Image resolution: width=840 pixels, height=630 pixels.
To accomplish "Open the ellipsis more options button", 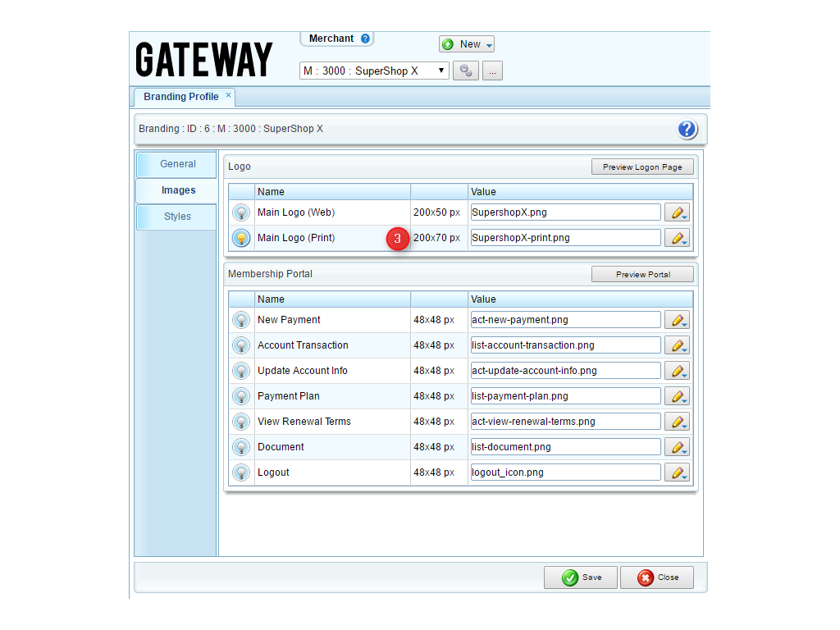I will 492,71.
